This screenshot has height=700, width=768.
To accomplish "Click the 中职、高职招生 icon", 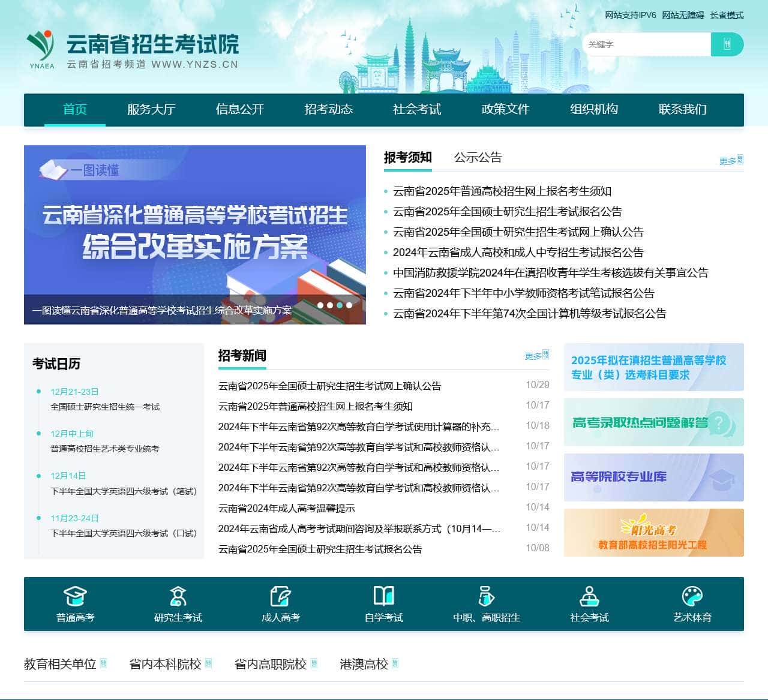I will point(486,596).
